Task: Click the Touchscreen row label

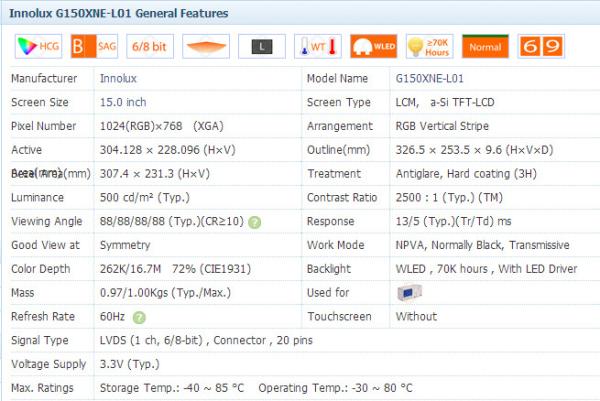Action: (x=339, y=316)
